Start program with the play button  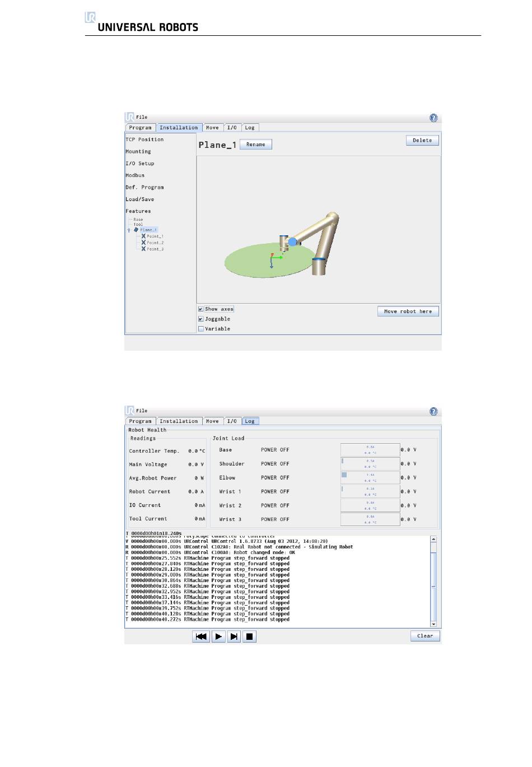point(218,636)
